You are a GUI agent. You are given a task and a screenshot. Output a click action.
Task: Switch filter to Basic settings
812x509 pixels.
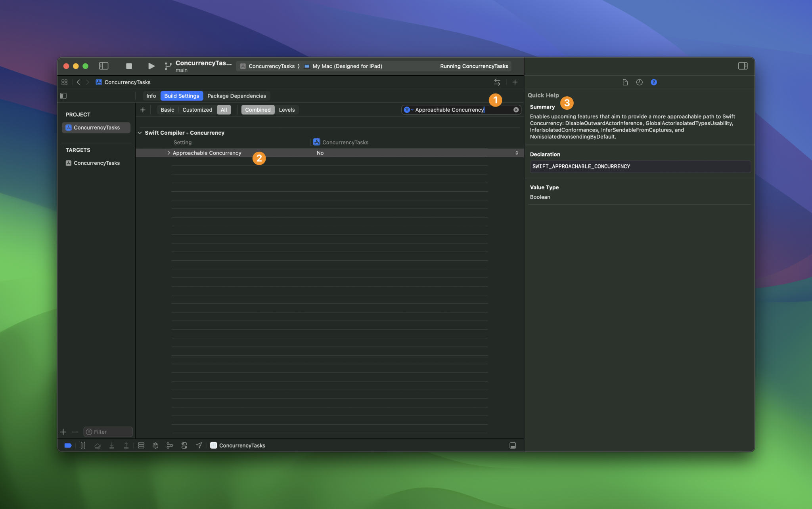pos(167,110)
